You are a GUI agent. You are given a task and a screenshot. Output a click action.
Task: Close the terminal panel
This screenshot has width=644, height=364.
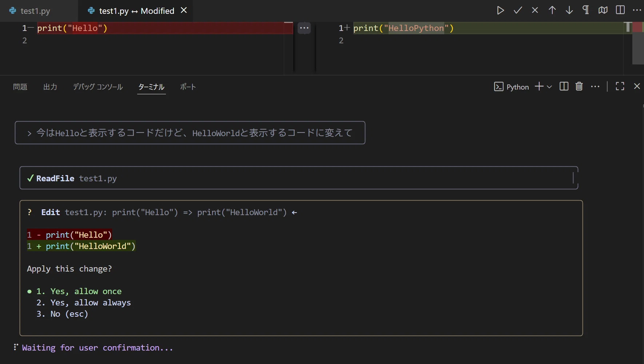[x=637, y=86]
